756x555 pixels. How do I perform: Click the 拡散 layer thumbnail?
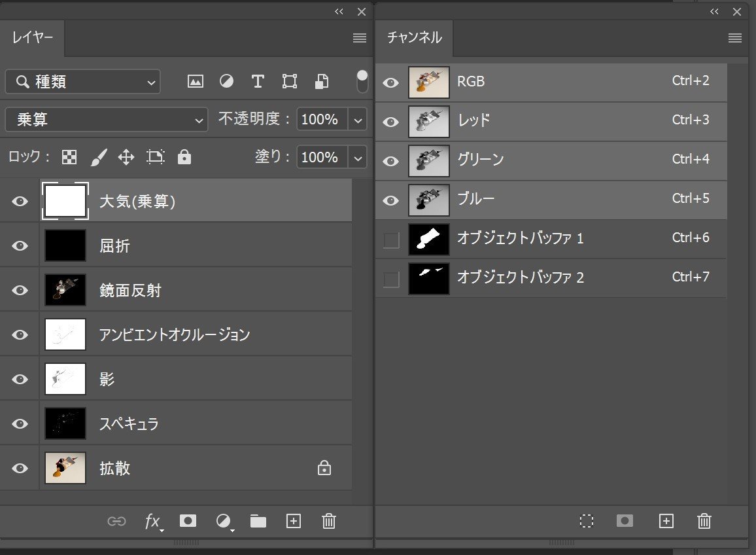point(65,468)
